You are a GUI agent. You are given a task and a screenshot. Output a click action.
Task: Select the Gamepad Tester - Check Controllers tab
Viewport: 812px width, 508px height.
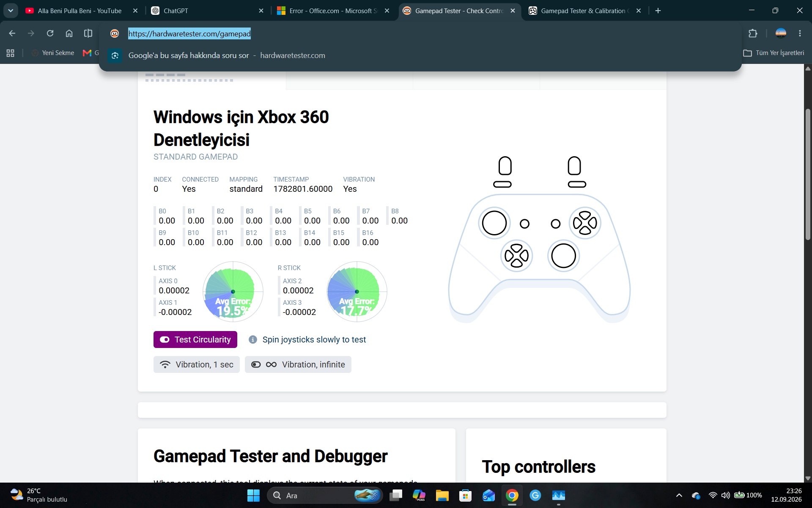tap(459, 11)
